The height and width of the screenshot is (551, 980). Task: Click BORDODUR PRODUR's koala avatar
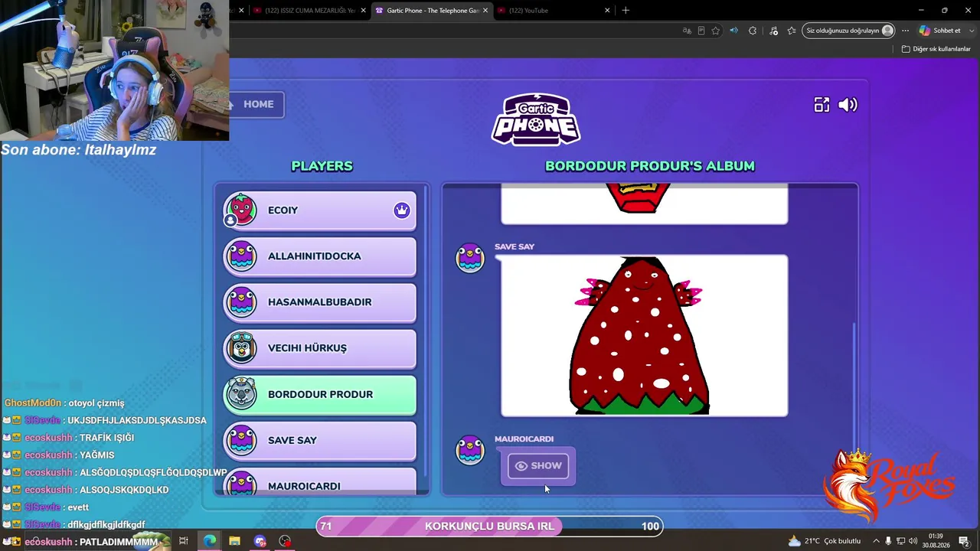coord(242,394)
